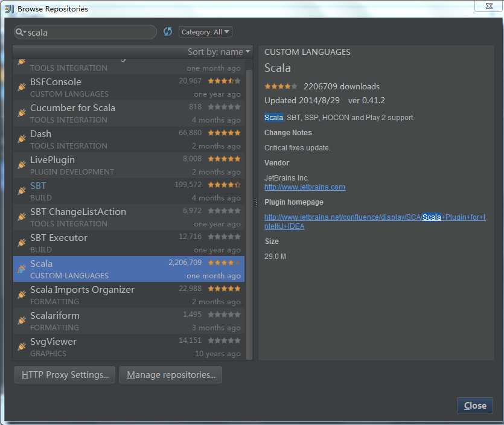Open the http://www.jetbrains.com vendor link
Viewport: 504px width, 425px height.
click(x=305, y=187)
